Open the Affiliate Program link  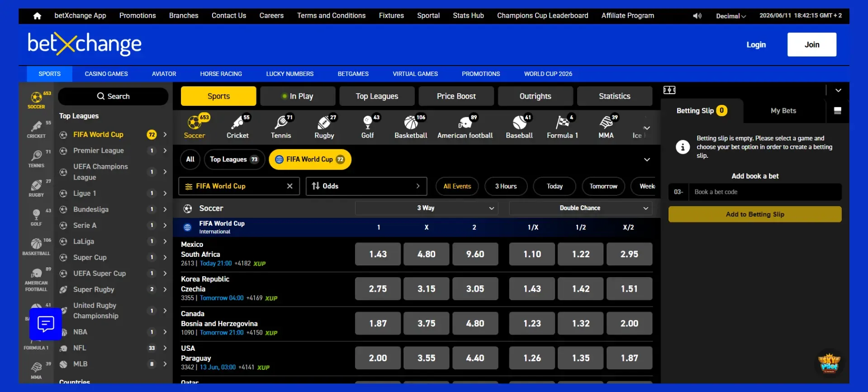[x=627, y=16]
